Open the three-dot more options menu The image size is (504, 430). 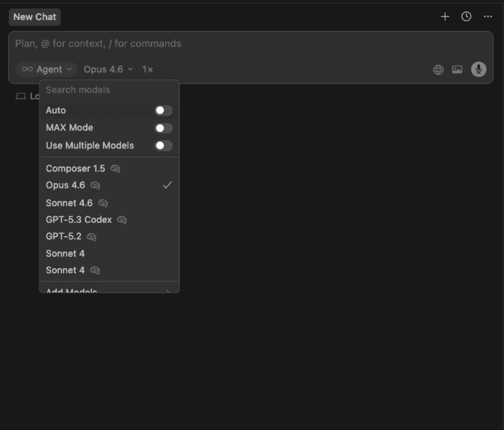point(488,17)
